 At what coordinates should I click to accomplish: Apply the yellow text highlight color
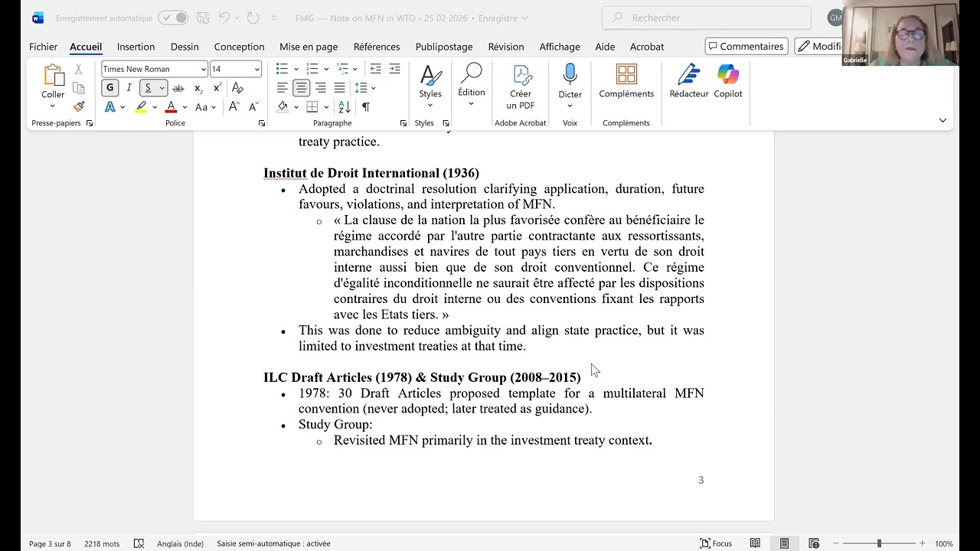(141, 107)
